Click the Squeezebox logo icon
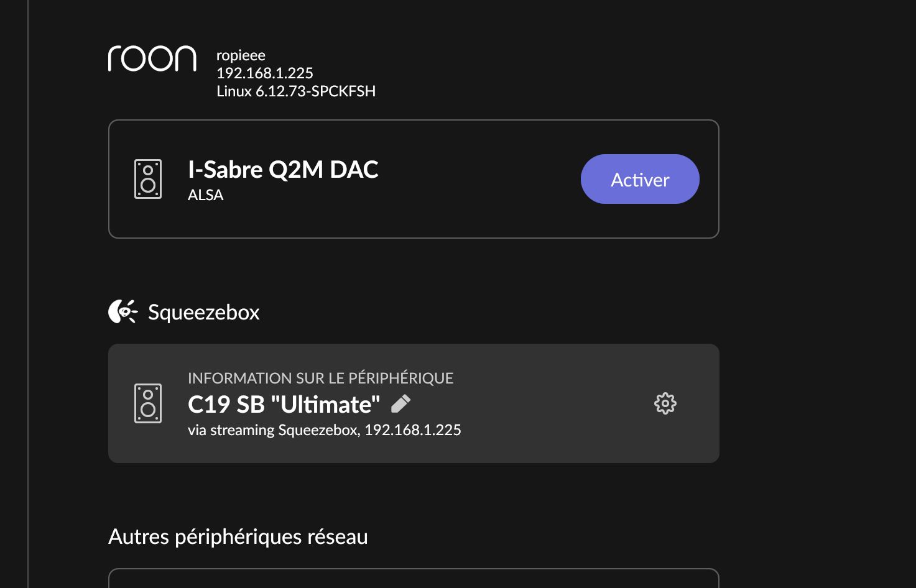 click(x=123, y=311)
